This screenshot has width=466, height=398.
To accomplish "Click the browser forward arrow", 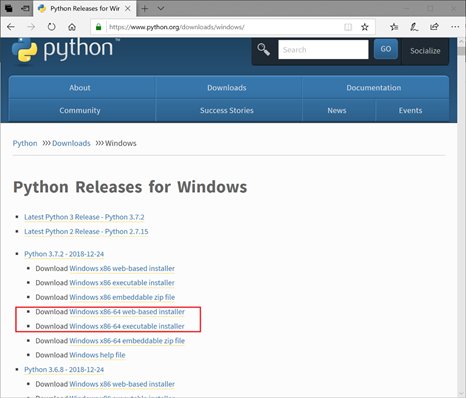I will point(31,27).
